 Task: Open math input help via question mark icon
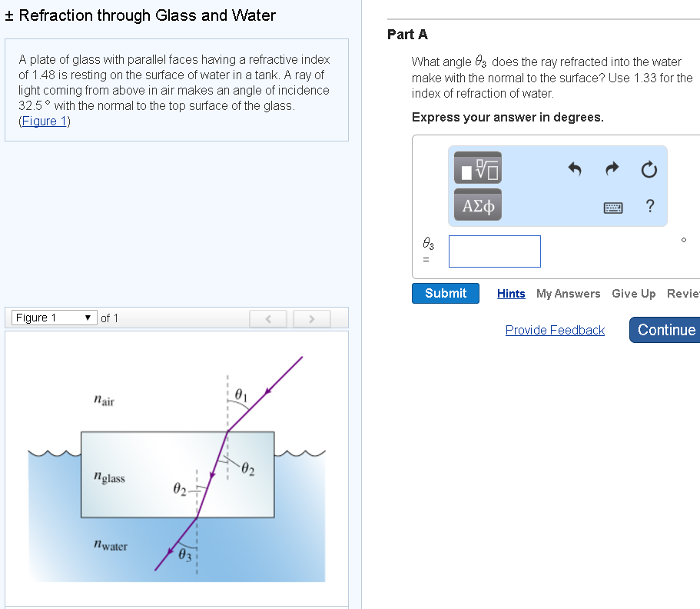[x=649, y=205]
